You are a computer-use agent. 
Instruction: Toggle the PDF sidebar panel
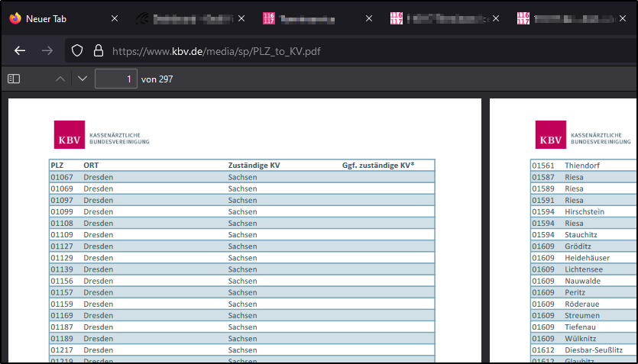14,79
